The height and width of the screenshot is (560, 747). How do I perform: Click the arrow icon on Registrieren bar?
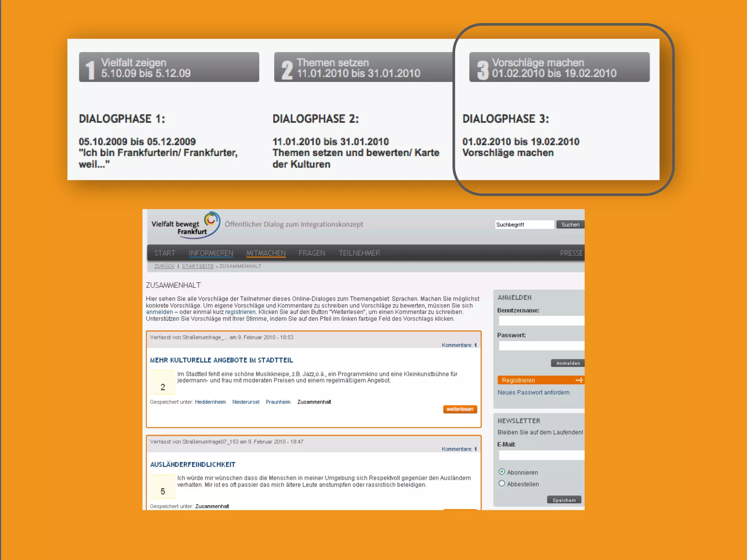579,380
